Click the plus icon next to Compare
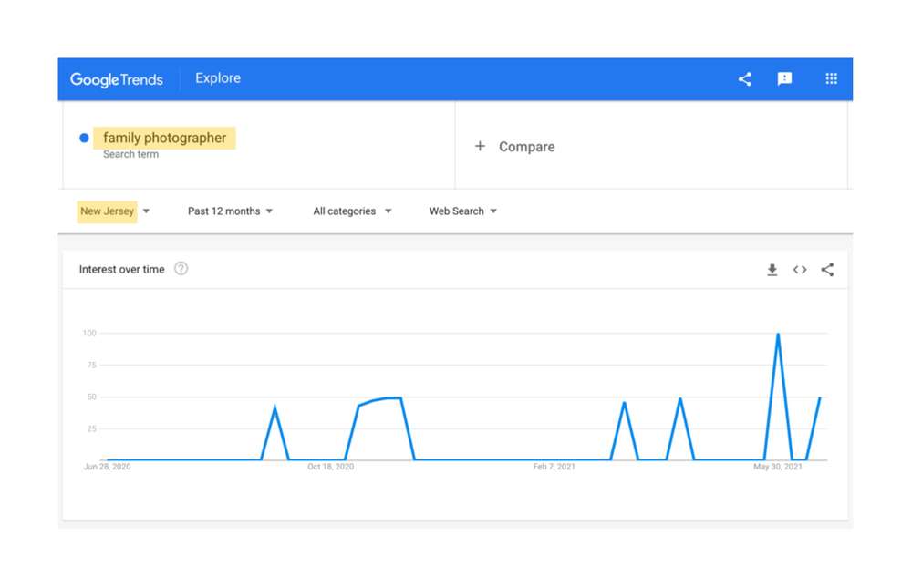 point(480,146)
